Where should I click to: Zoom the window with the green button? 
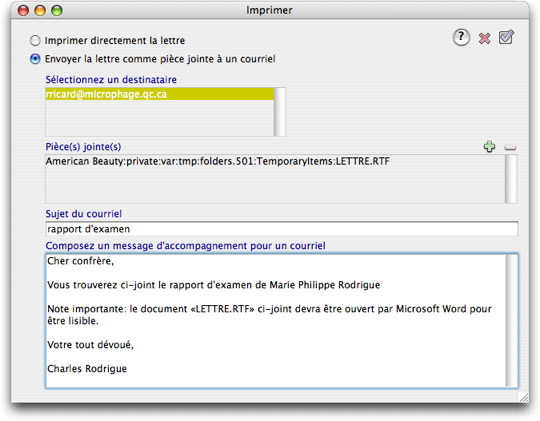coord(57,11)
